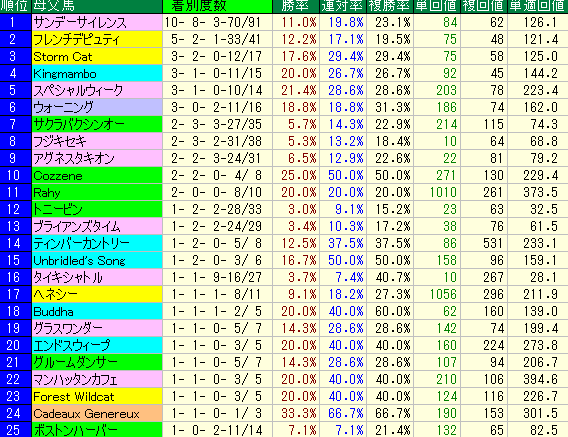Sort by the 複勝率 column header
The width and height of the screenshot is (568, 437).
(390, 6)
